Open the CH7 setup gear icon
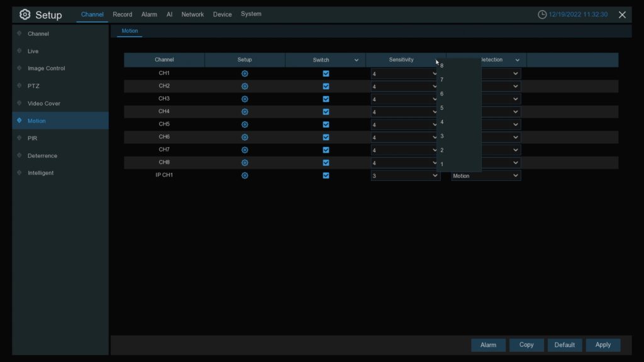Screen dimensions: 644x362 tap(245, 150)
